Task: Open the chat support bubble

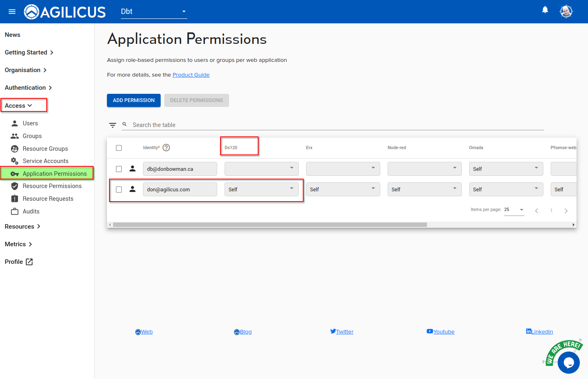Action: (x=568, y=362)
